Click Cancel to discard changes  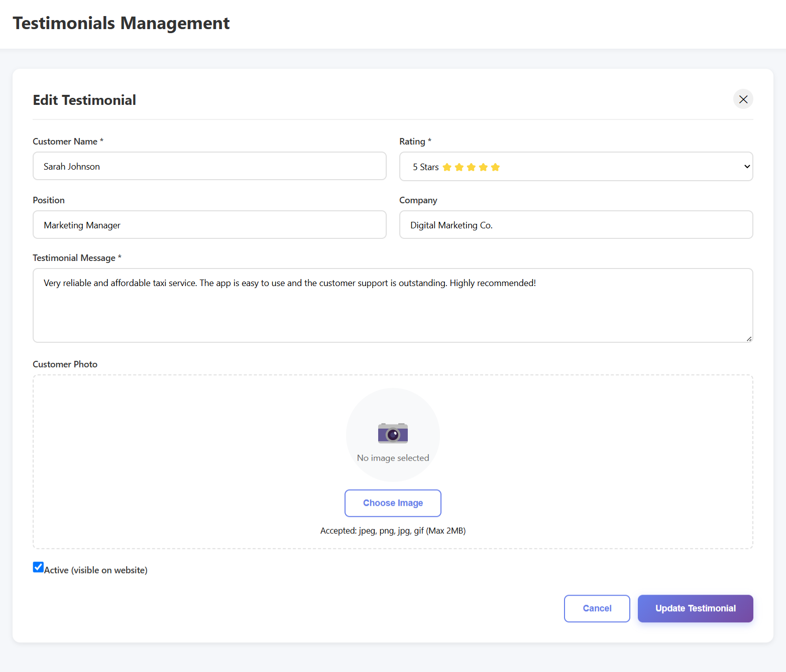(597, 608)
